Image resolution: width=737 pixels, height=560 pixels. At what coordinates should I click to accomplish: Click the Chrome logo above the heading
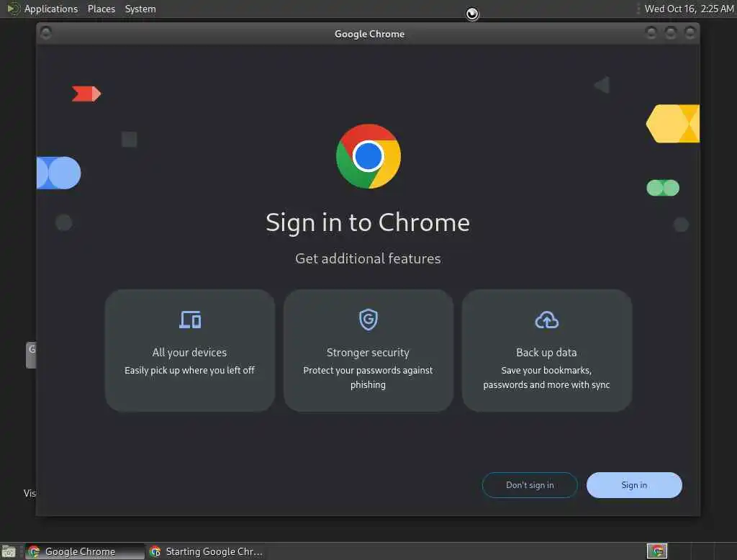368,156
